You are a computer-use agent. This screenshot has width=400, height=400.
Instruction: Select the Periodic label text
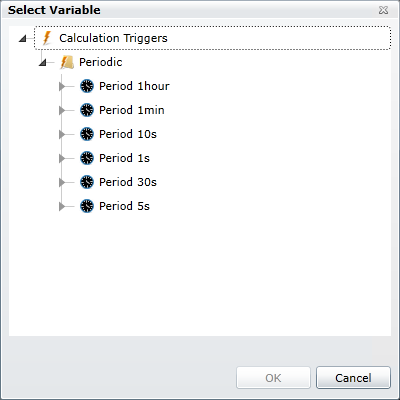[101, 62]
